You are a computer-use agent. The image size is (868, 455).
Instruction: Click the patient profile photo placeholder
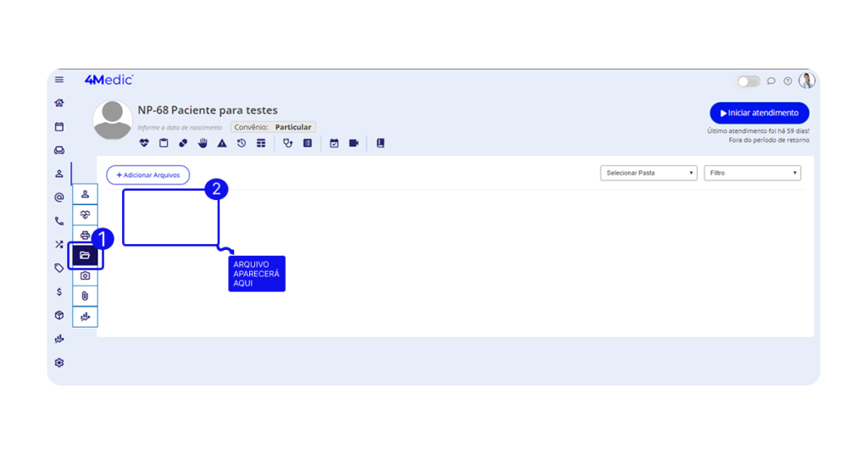point(112,120)
